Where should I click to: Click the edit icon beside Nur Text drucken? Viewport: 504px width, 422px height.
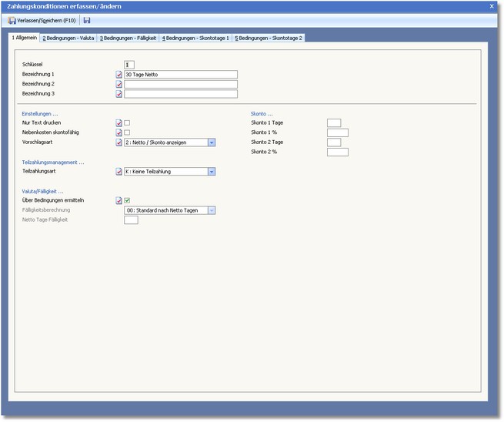[x=118, y=122]
